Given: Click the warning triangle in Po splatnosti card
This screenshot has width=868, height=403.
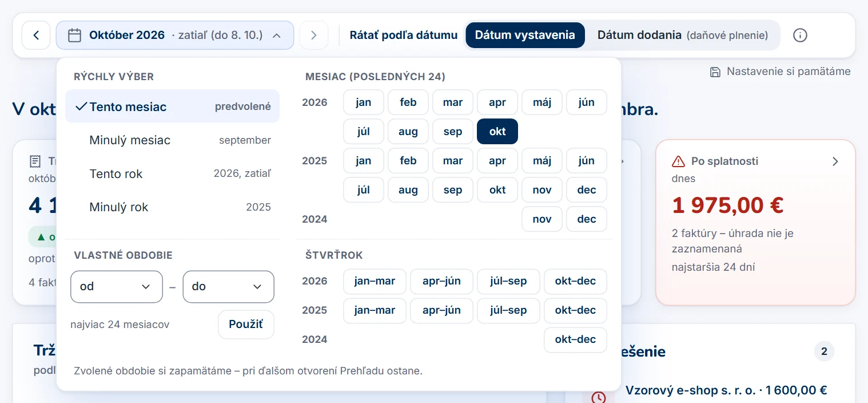Looking at the screenshot, I should (678, 161).
